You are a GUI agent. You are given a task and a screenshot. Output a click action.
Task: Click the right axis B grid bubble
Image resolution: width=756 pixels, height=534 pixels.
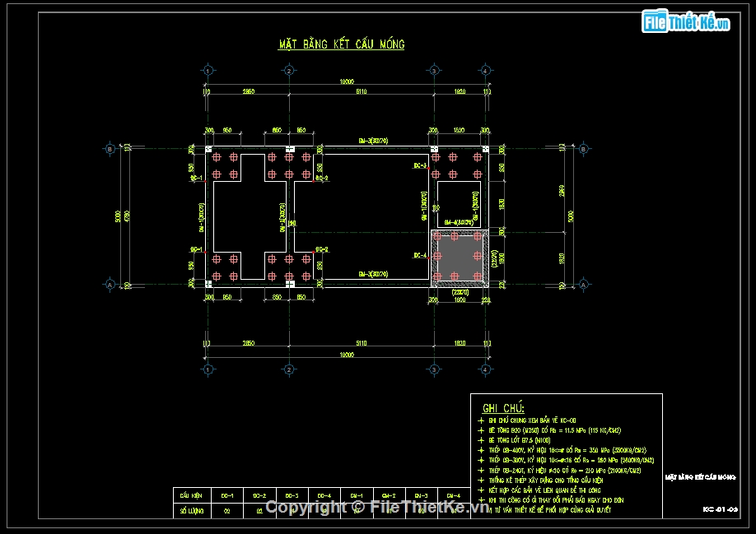(583, 149)
